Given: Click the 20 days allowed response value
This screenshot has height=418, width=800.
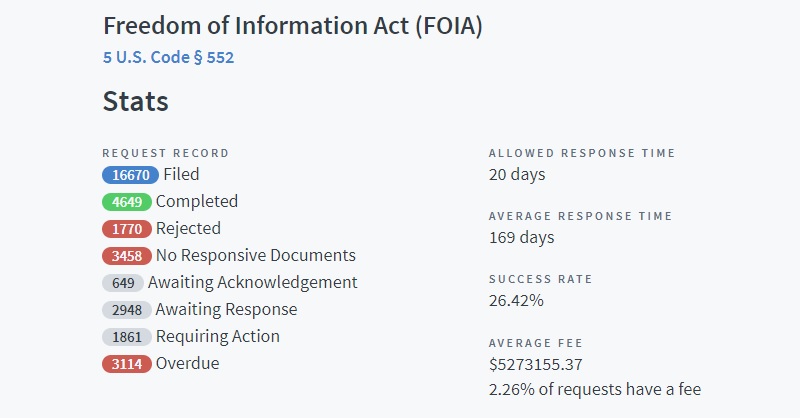Looking at the screenshot, I should click(517, 175).
